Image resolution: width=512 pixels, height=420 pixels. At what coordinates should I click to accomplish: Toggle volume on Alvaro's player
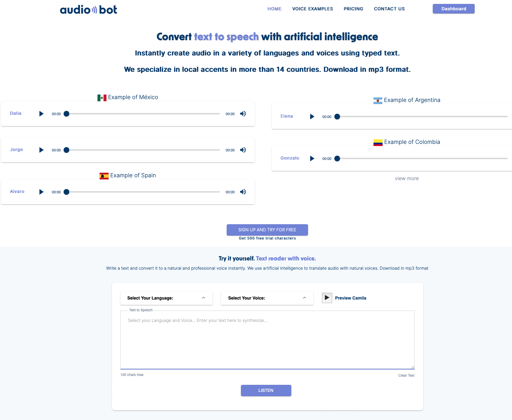point(243,192)
